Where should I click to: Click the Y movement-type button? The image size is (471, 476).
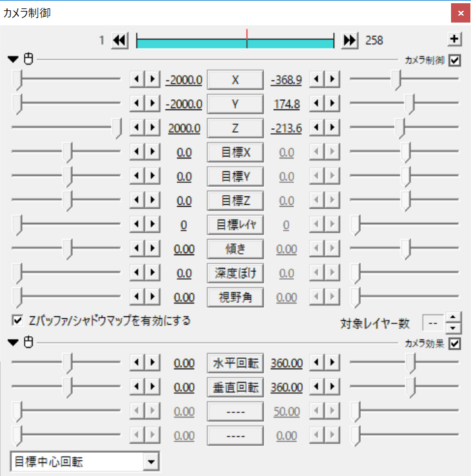[x=235, y=104]
